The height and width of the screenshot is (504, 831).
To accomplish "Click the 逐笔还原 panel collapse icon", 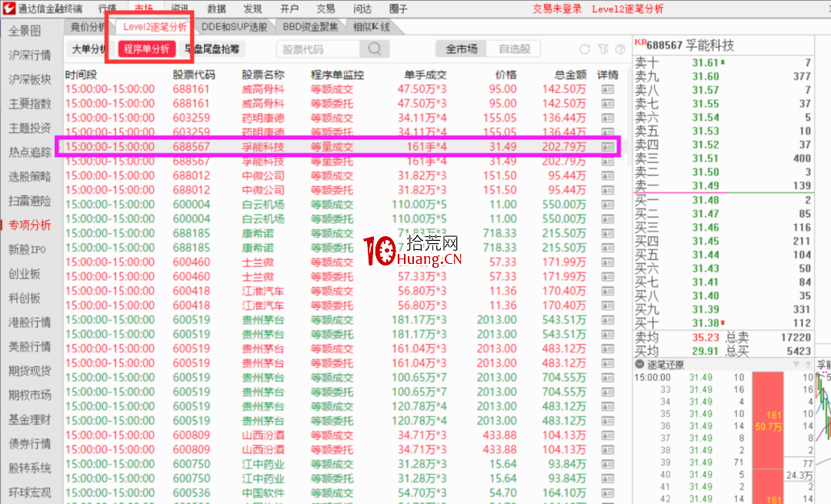I will [x=639, y=364].
